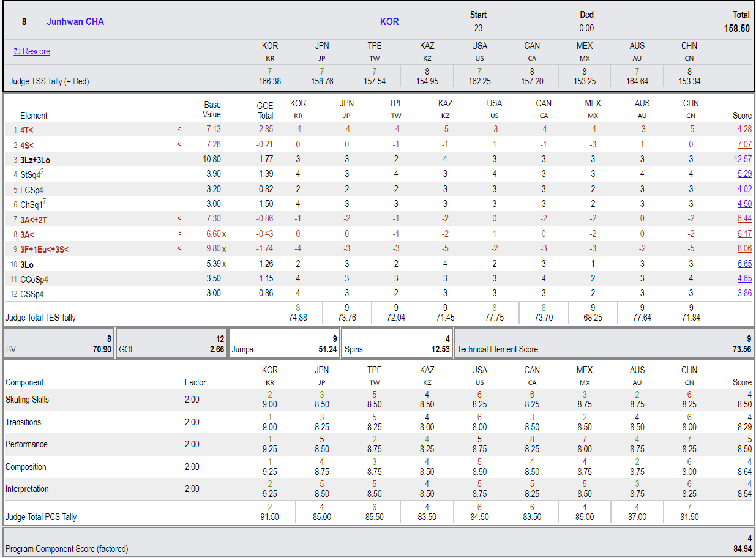Select the 3A<+2T element name
756x558 pixels.
click(34, 219)
